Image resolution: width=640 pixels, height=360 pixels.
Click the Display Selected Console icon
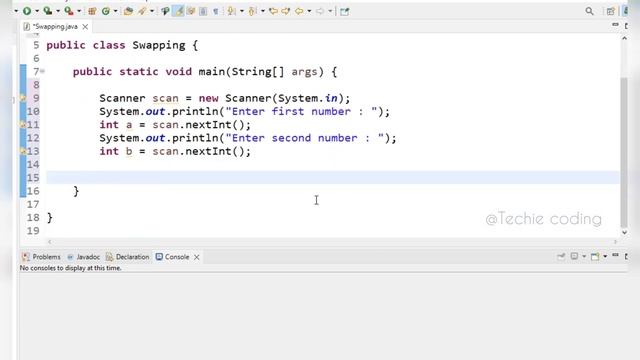[575, 256]
